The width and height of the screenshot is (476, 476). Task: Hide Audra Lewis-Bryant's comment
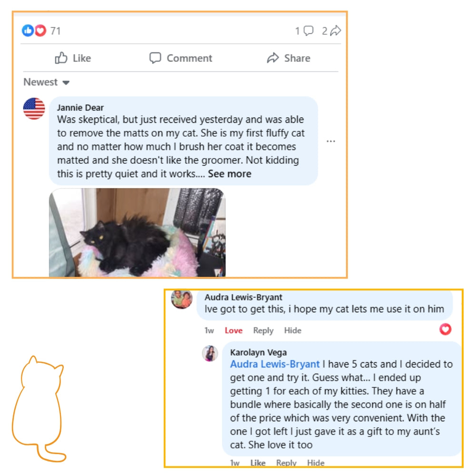coord(293,330)
